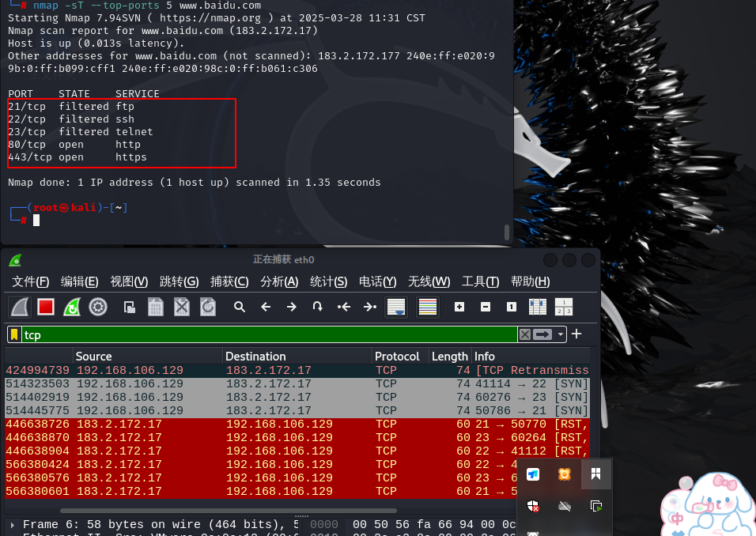
Task: Select the packet row 566380601
Action: pos(260,491)
